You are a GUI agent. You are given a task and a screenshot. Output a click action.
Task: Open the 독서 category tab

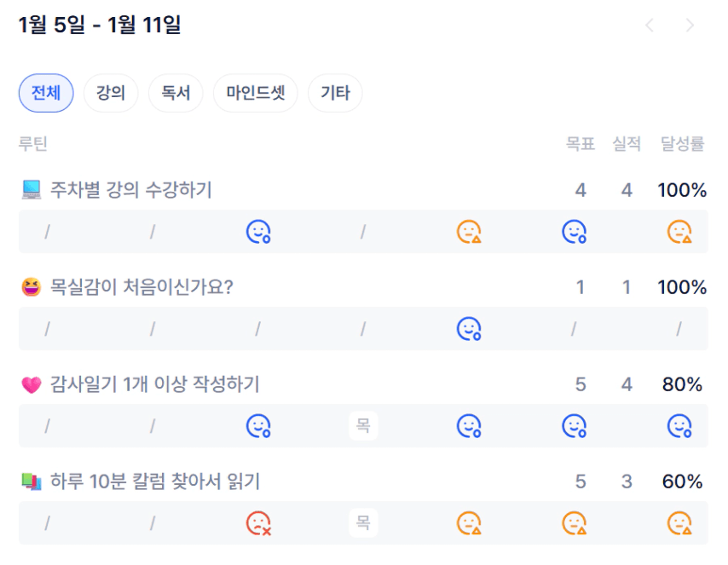point(176,93)
